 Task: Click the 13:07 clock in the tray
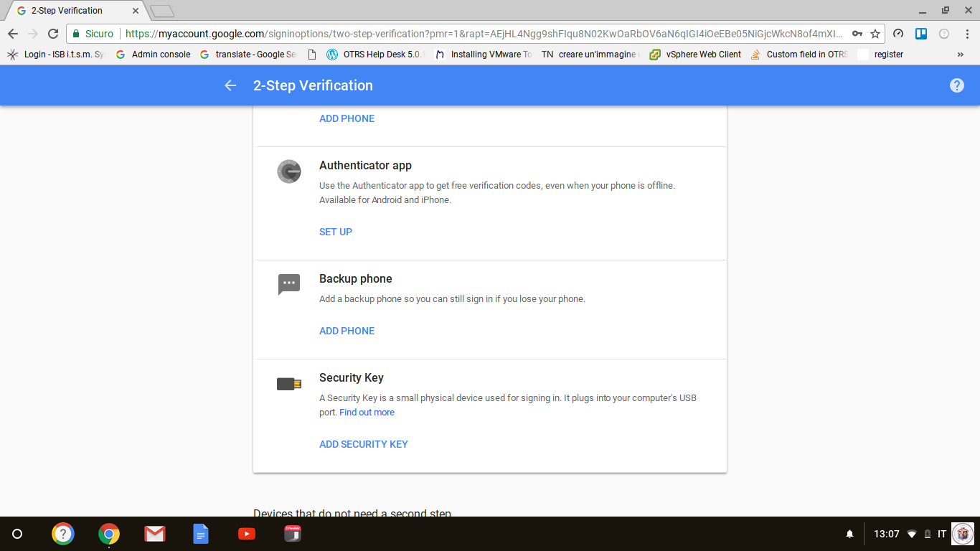[x=887, y=534]
